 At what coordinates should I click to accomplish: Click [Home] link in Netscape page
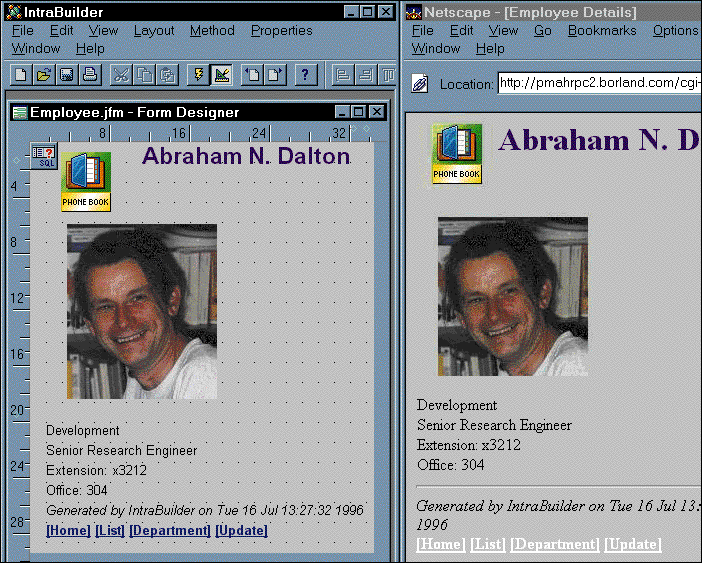pyautogui.click(x=441, y=544)
